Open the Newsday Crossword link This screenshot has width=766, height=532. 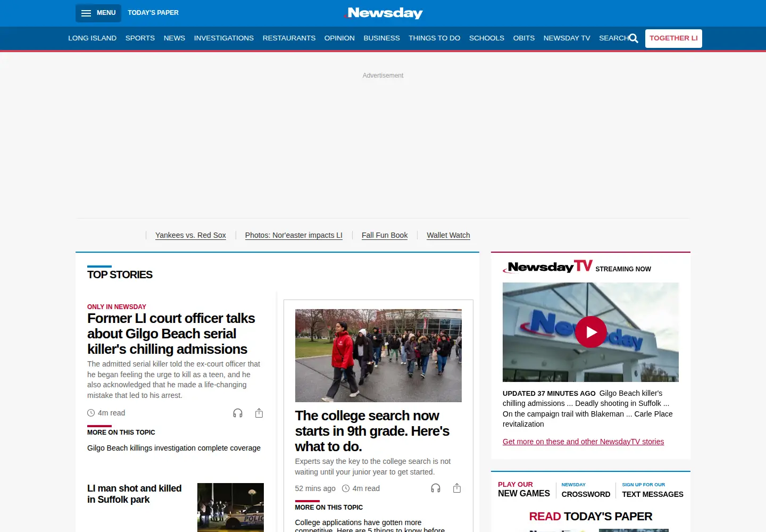(x=586, y=490)
